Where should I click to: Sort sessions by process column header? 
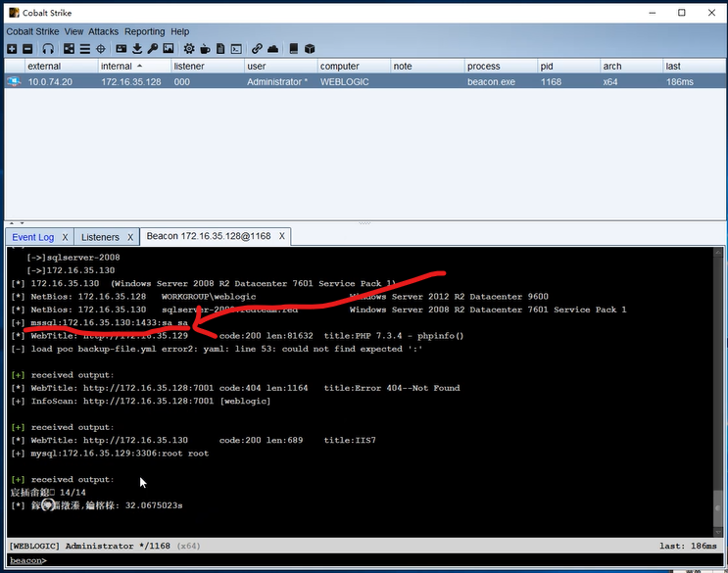click(x=501, y=66)
